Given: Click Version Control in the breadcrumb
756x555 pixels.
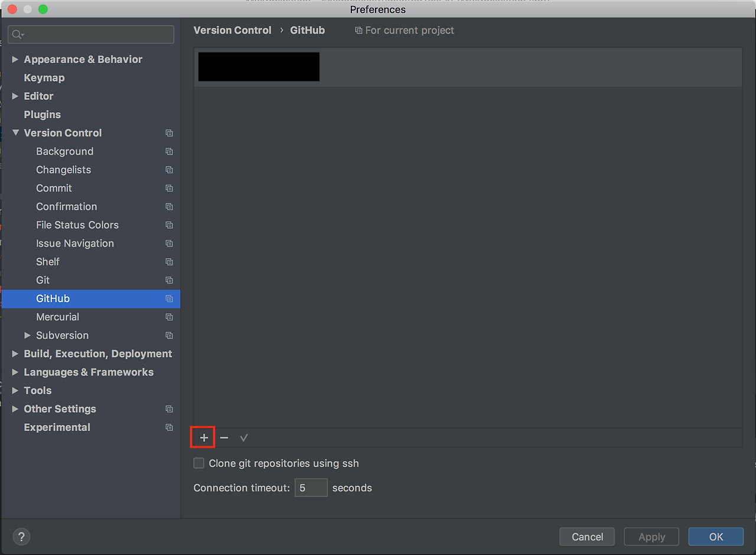Looking at the screenshot, I should [233, 30].
